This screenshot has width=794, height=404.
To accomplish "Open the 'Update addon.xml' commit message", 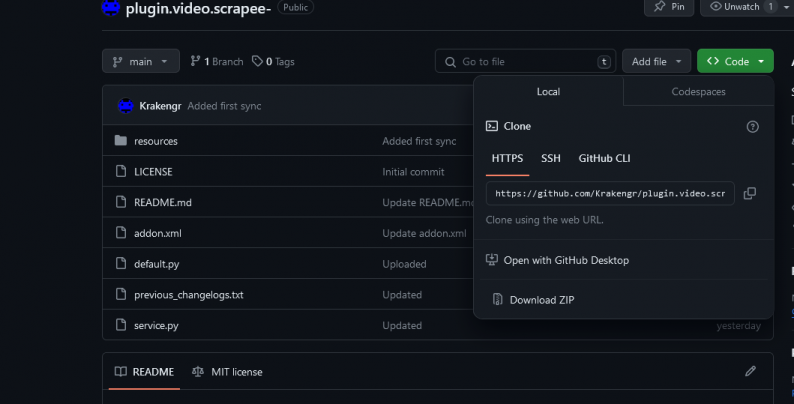I will (x=424, y=233).
